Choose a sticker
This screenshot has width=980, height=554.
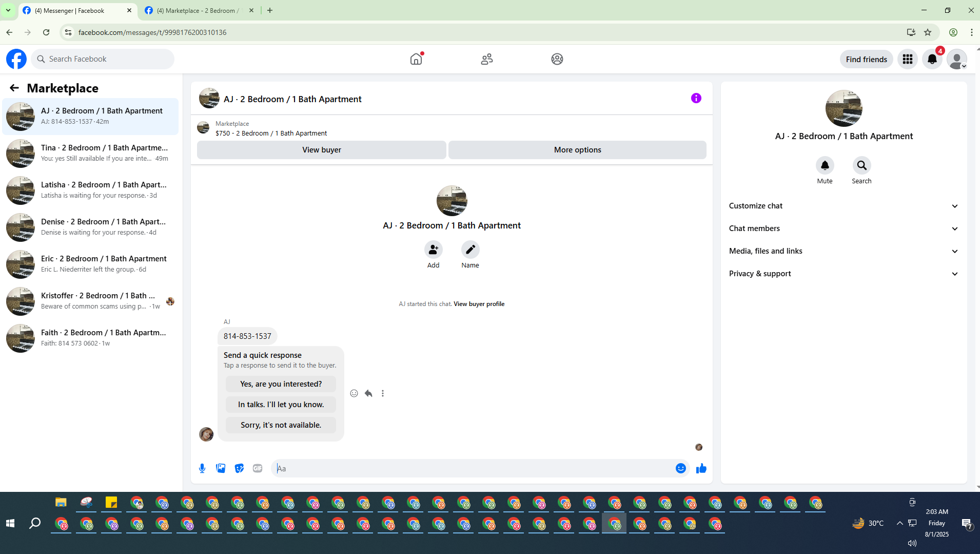point(239,468)
